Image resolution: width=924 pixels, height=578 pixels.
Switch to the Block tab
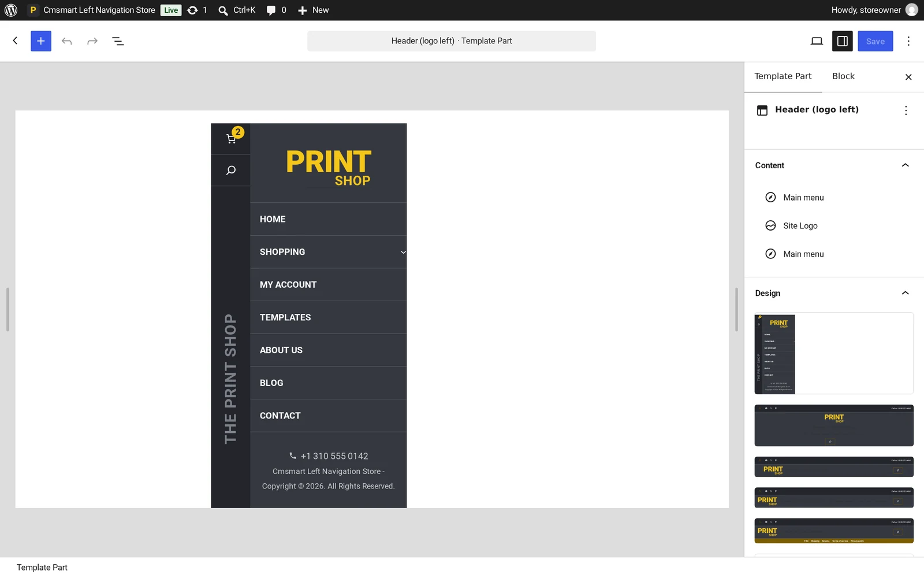pyautogui.click(x=843, y=76)
